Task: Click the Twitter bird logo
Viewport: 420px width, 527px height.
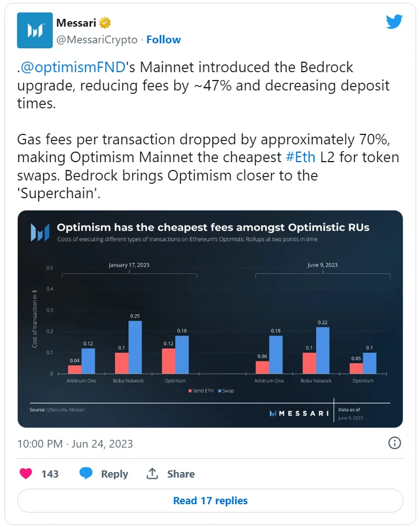Action: (x=394, y=22)
